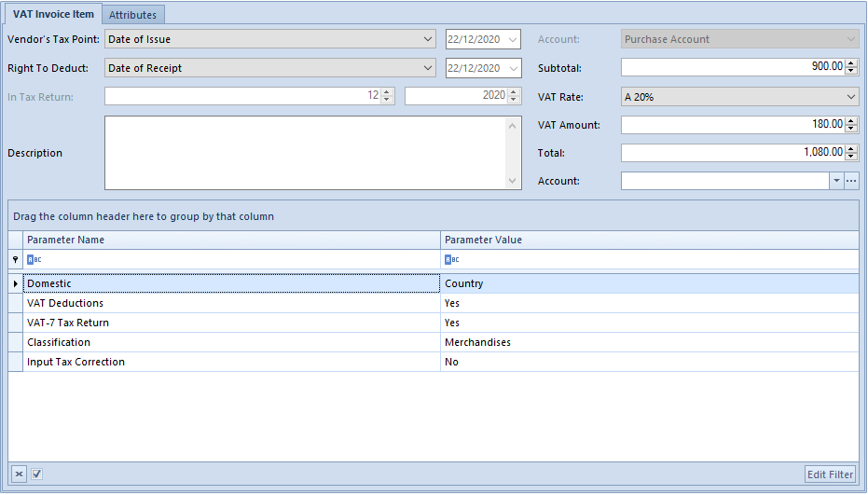Open the Vendor's Tax Point dropdown

point(427,39)
